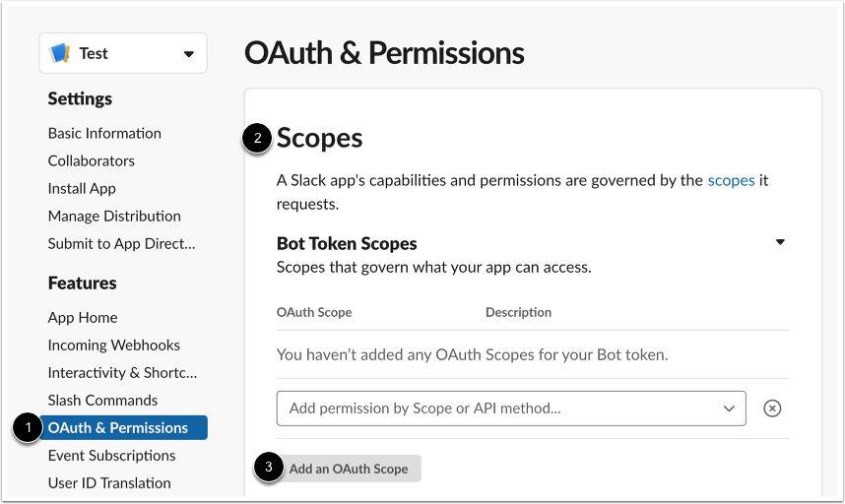
Task: Navigate to App Home feature
Action: [83, 317]
